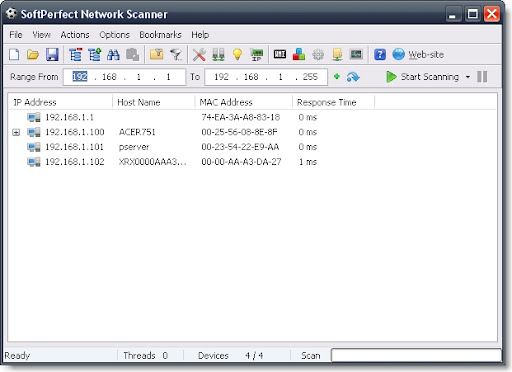
Task: Click MAC address 00-23-54-22-E9-AA
Action: (240, 147)
